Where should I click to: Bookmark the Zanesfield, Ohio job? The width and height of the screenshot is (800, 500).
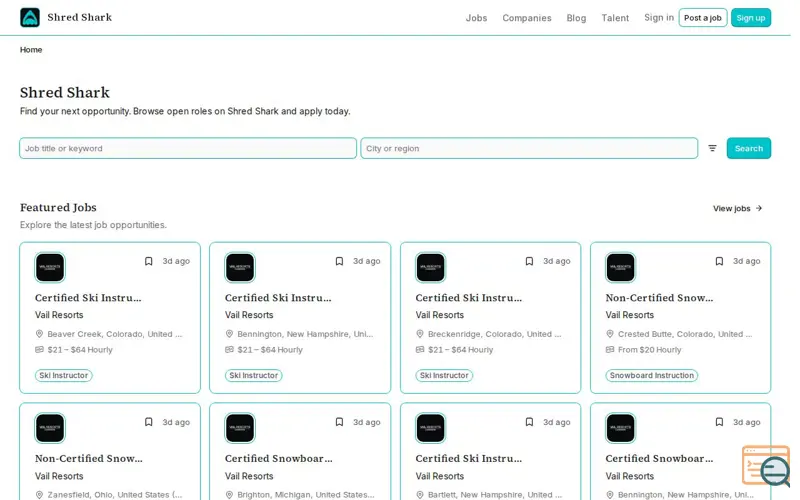[x=148, y=422]
